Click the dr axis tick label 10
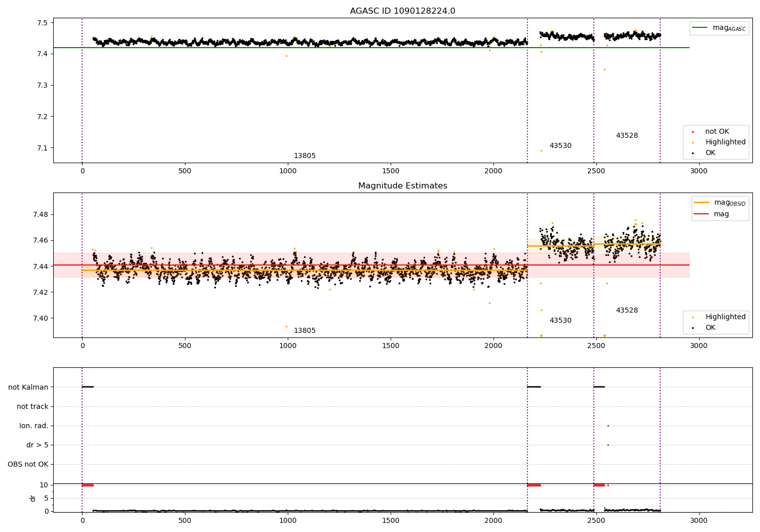This screenshot has height=532, width=760. pos(44,485)
